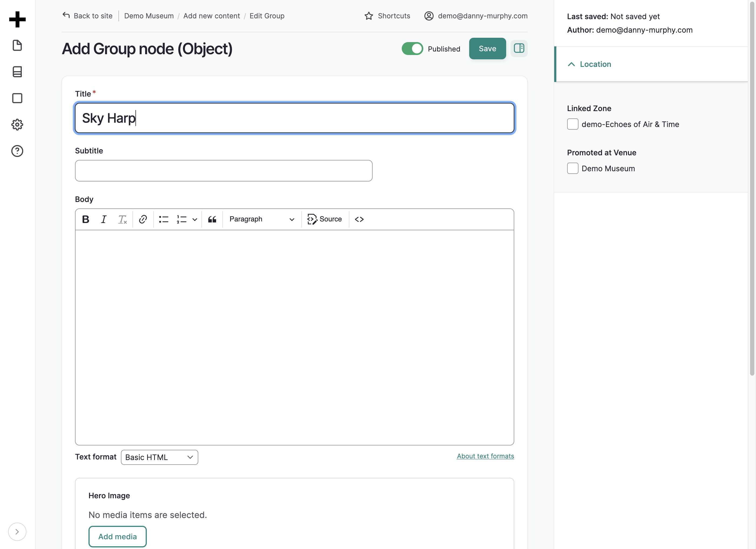The image size is (756, 549).
Task: Open the help question mark icon
Action: [x=17, y=151]
